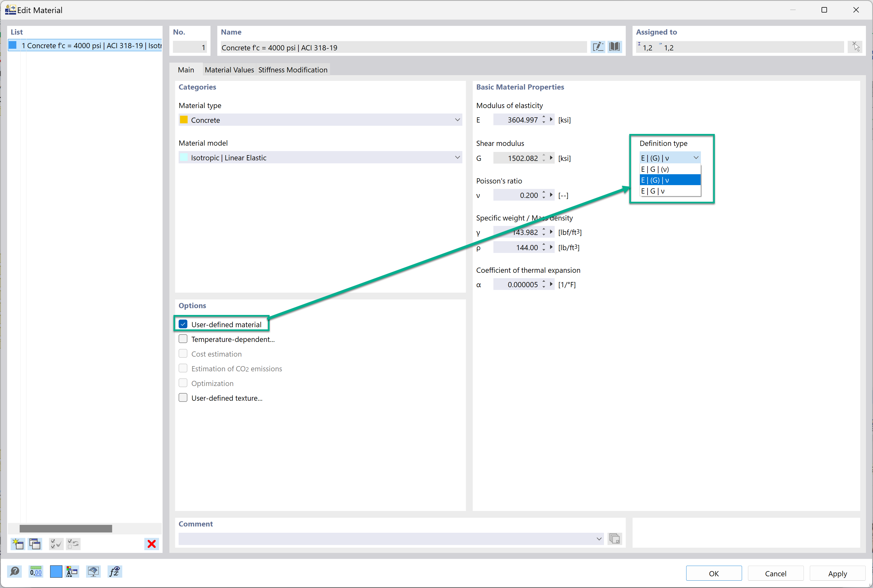Open the Material type dropdown
Image resolution: width=873 pixels, height=588 pixels.
[457, 120]
